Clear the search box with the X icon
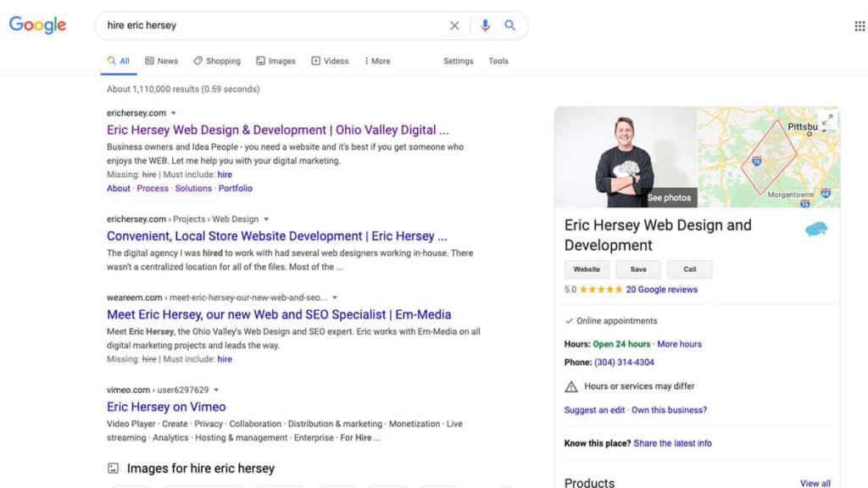Viewport: 868px width, 488px height. (x=454, y=25)
